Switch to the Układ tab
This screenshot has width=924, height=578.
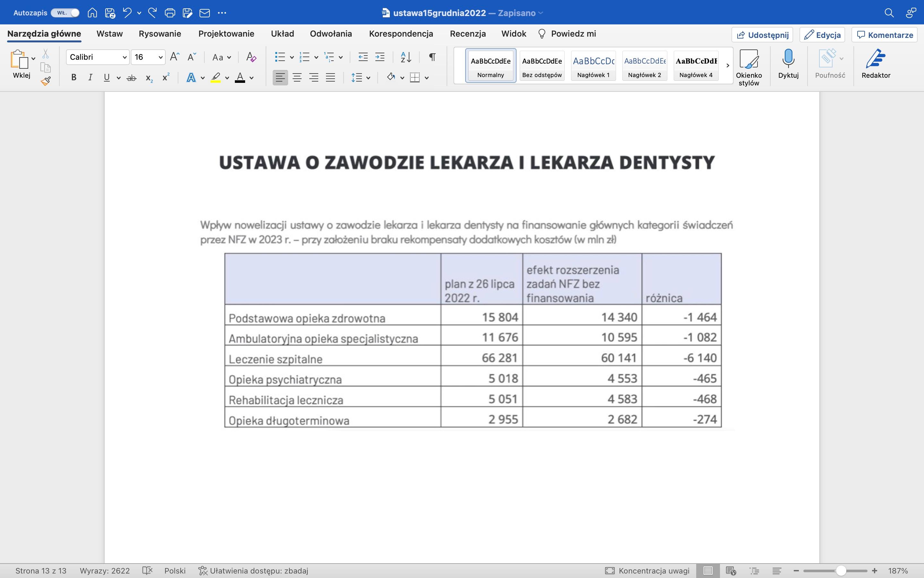[x=282, y=34]
